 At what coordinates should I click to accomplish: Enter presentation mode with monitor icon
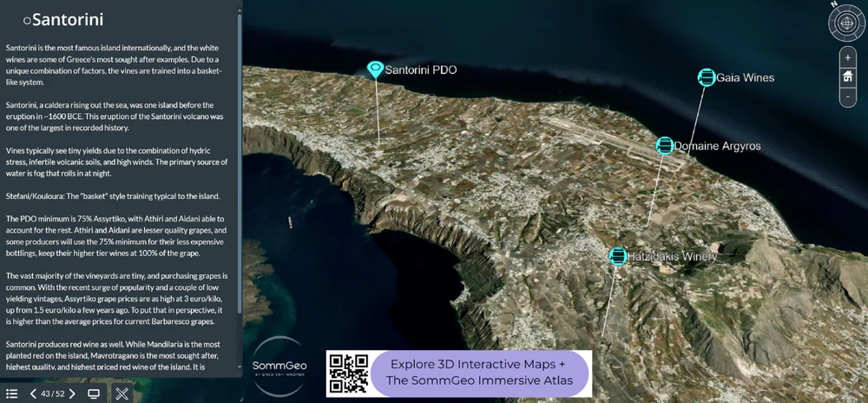point(94,393)
